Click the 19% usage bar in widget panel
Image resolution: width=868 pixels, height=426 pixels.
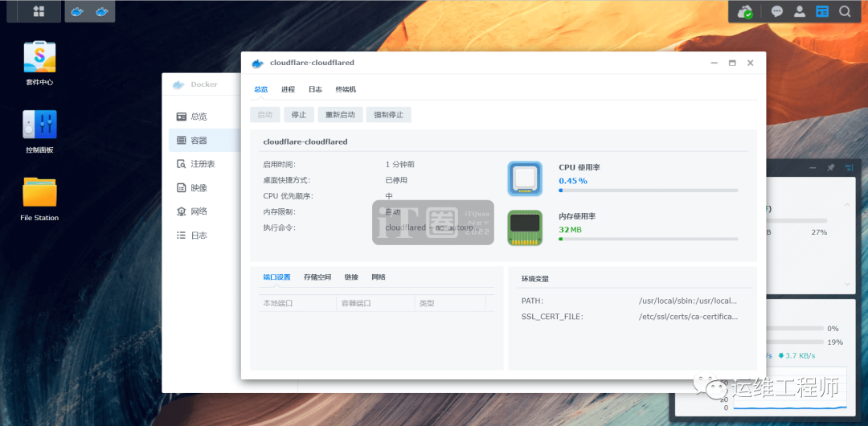click(794, 342)
